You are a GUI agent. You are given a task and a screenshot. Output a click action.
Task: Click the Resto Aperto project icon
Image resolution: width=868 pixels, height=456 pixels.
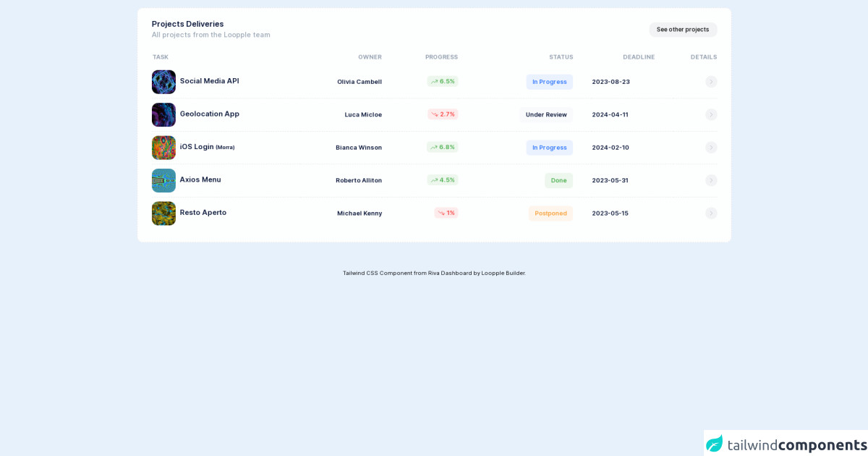tap(163, 213)
